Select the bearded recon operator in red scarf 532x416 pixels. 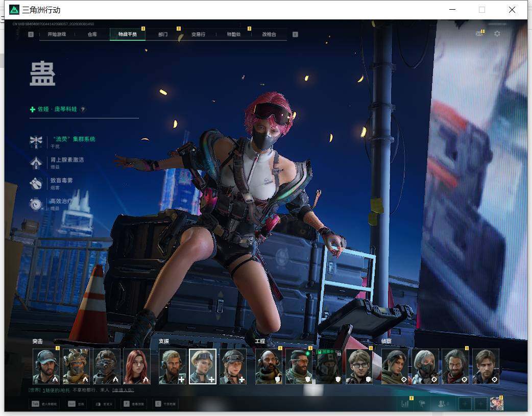point(455,366)
